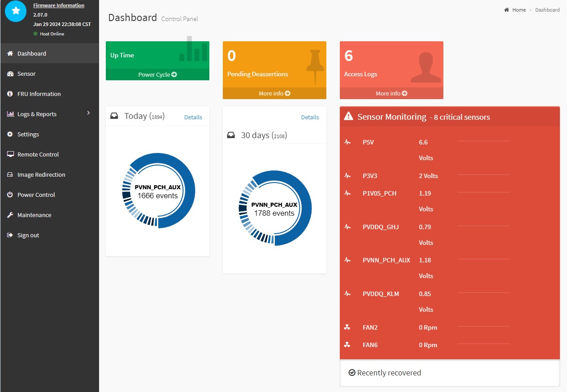Screen dimensions: 568x392
Task: Click the Sensor gauge icon
Action: tap(10, 74)
